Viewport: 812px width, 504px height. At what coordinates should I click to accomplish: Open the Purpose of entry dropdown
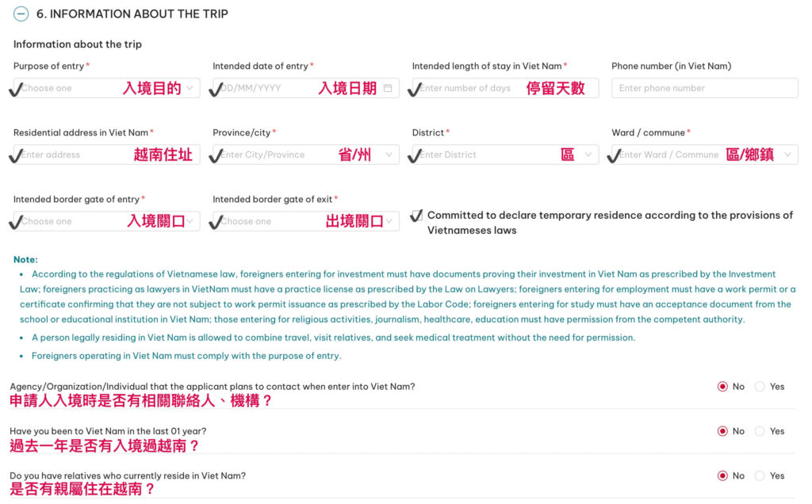tap(106, 88)
